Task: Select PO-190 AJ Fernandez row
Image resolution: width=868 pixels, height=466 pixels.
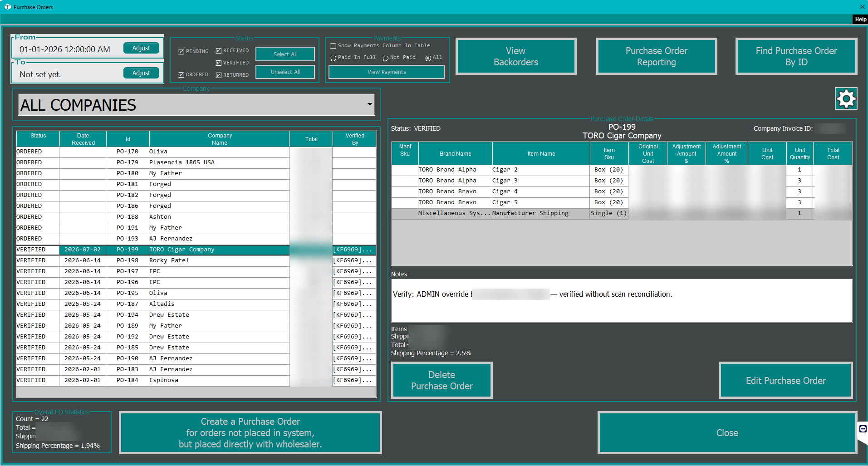Action: tap(196, 358)
